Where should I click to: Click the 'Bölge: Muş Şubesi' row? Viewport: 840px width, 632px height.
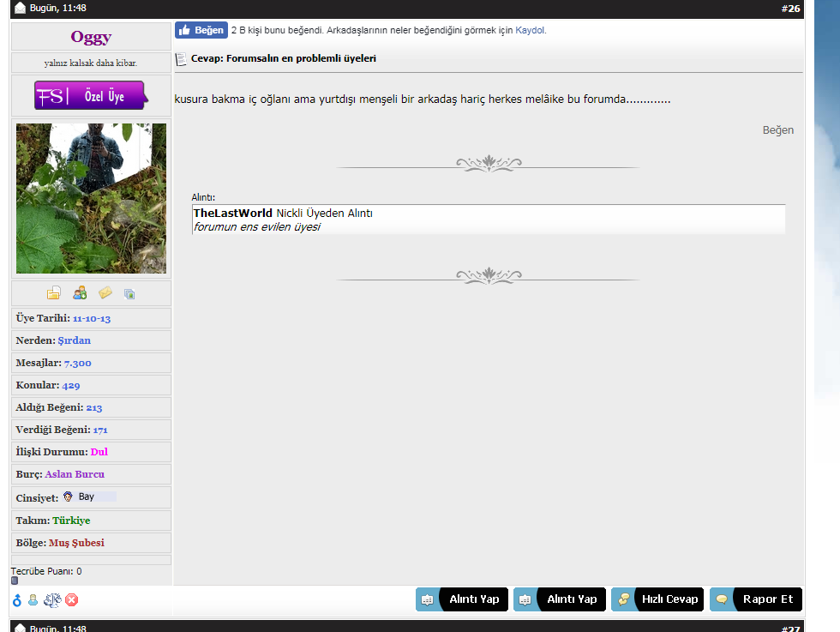tap(91, 543)
